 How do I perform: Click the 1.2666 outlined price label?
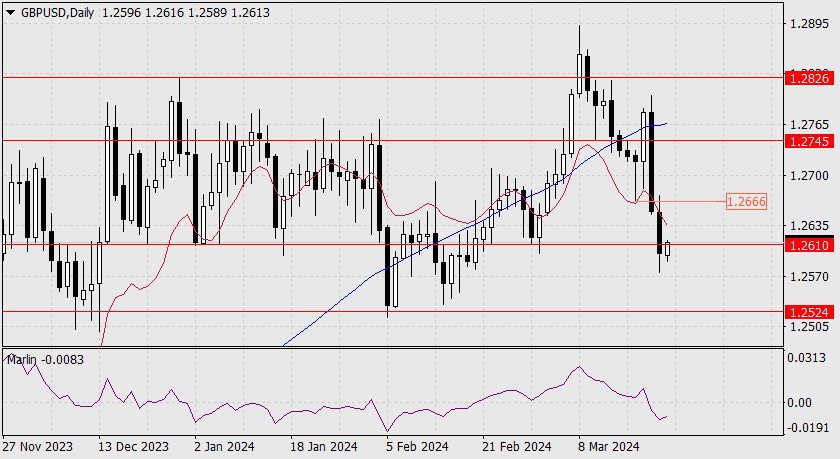coord(746,201)
